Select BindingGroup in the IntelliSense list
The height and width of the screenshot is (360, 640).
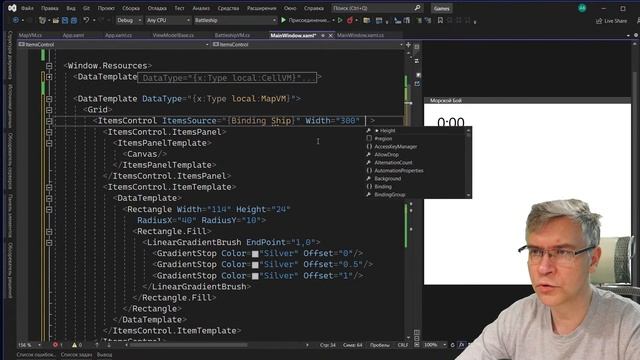(x=416, y=195)
